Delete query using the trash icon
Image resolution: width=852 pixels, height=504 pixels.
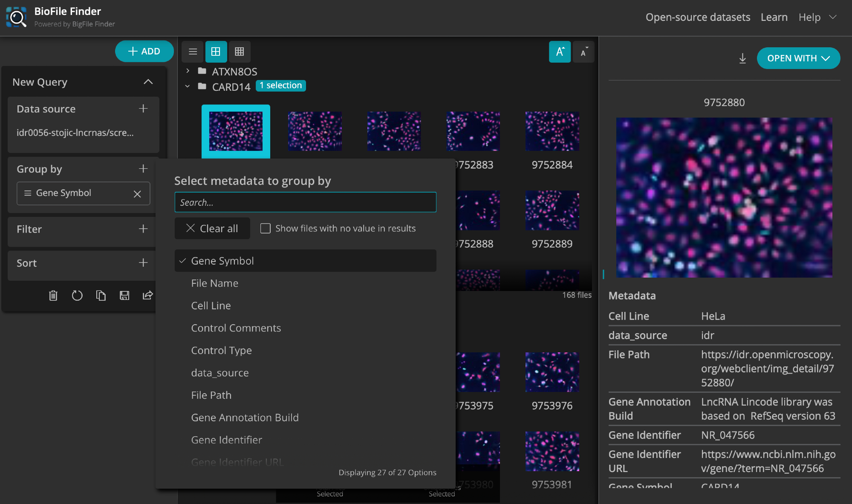click(53, 295)
